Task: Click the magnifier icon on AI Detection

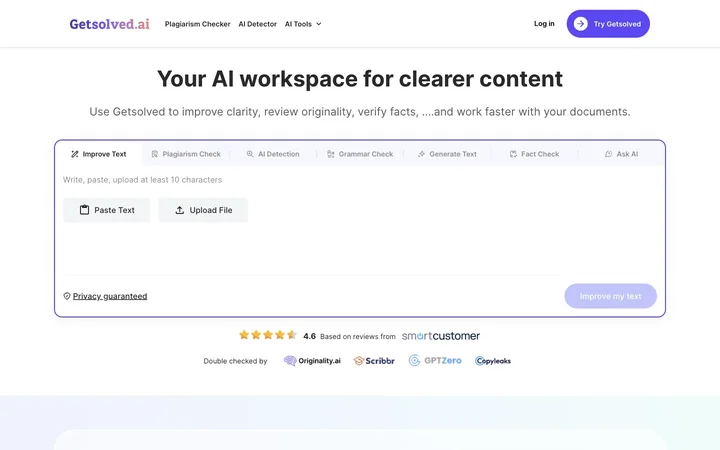Action: [x=250, y=154]
